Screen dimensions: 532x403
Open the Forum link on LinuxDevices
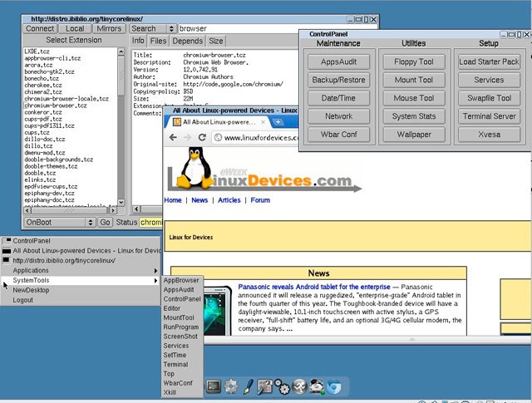(x=260, y=200)
